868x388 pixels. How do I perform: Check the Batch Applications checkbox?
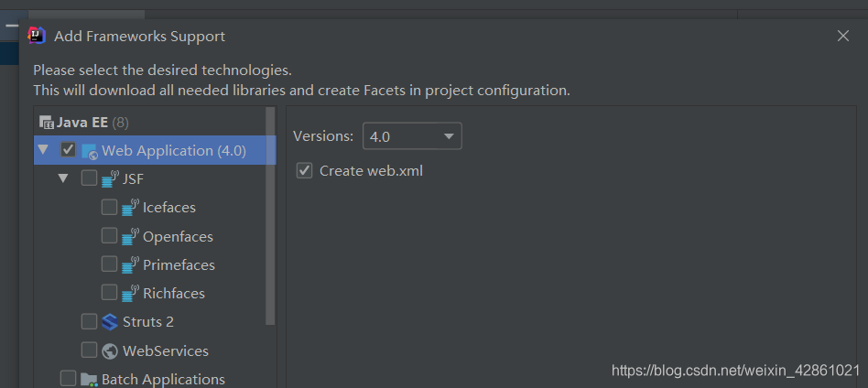[68, 379]
